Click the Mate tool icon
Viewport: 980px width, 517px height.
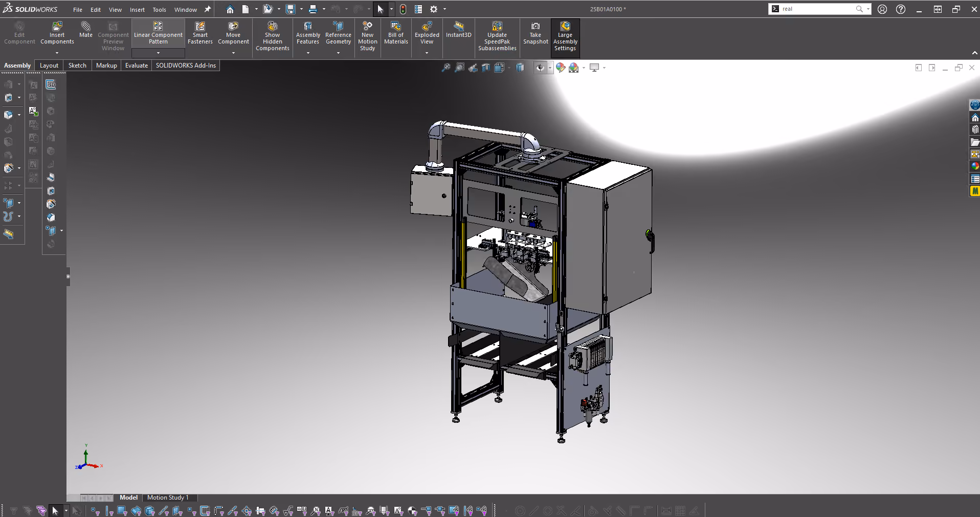pos(85,30)
